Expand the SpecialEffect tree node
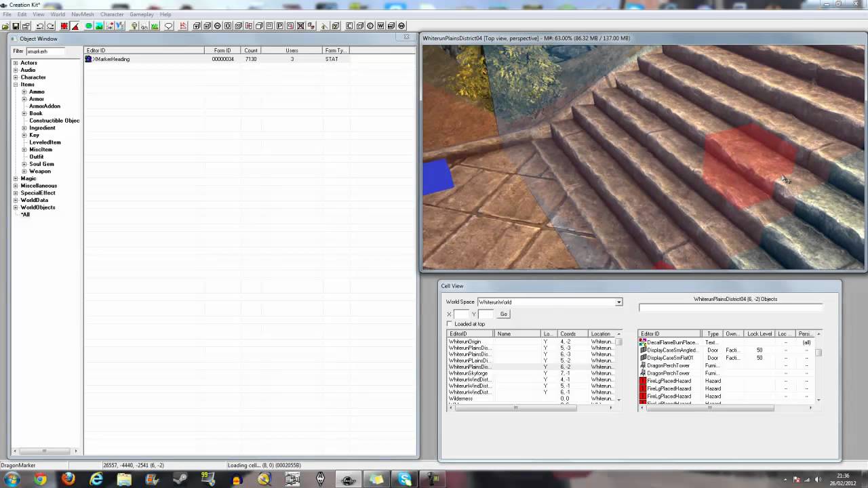The image size is (868, 488). click(x=16, y=193)
